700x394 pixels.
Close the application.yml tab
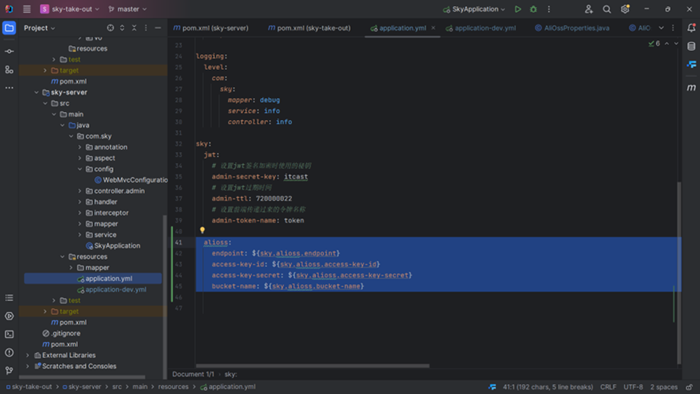point(433,28)
